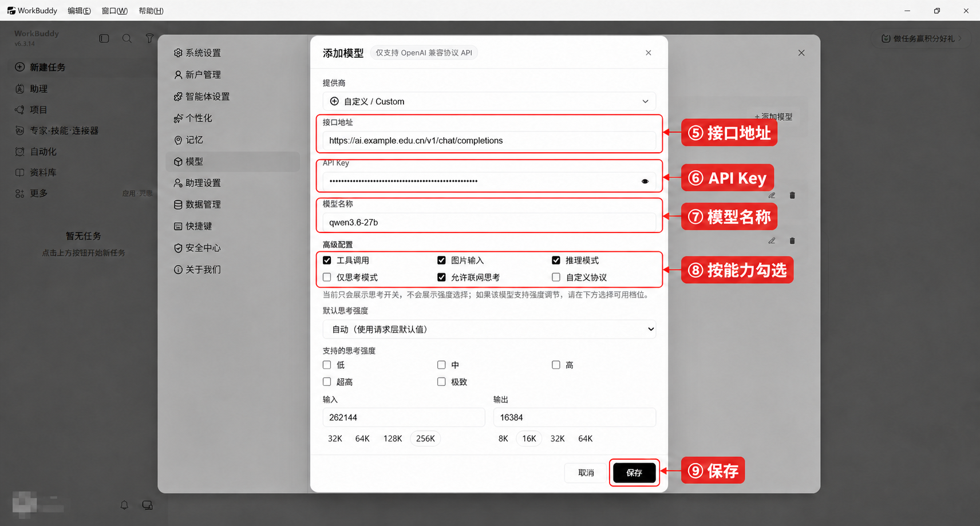Check 仅思考模式 checkbox
Screen dimensions: 980x526
point(327,277)
